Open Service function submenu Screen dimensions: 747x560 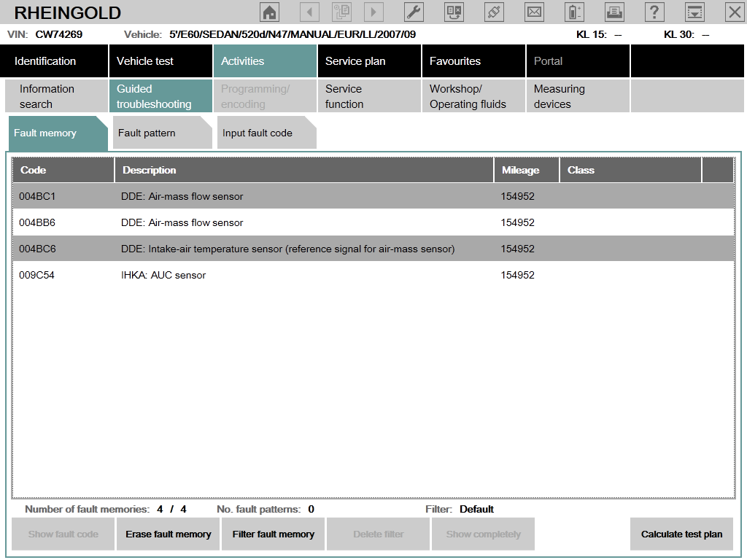[x=369, y=96]
